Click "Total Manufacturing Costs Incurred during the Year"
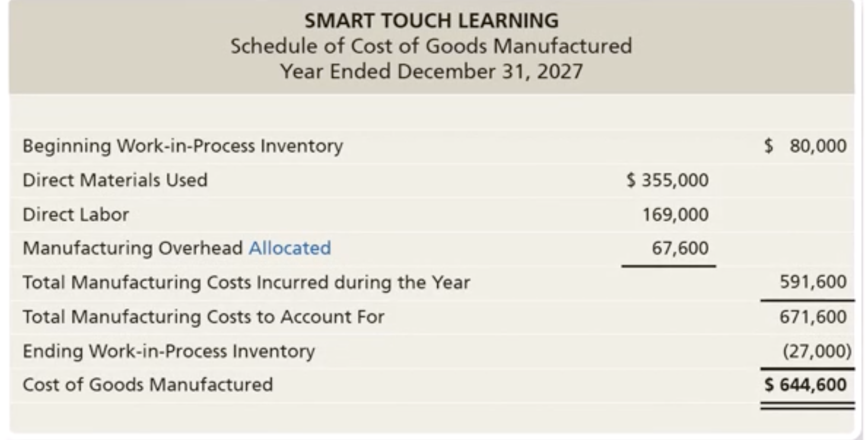 pyautogui.click(x=246, y=283)
